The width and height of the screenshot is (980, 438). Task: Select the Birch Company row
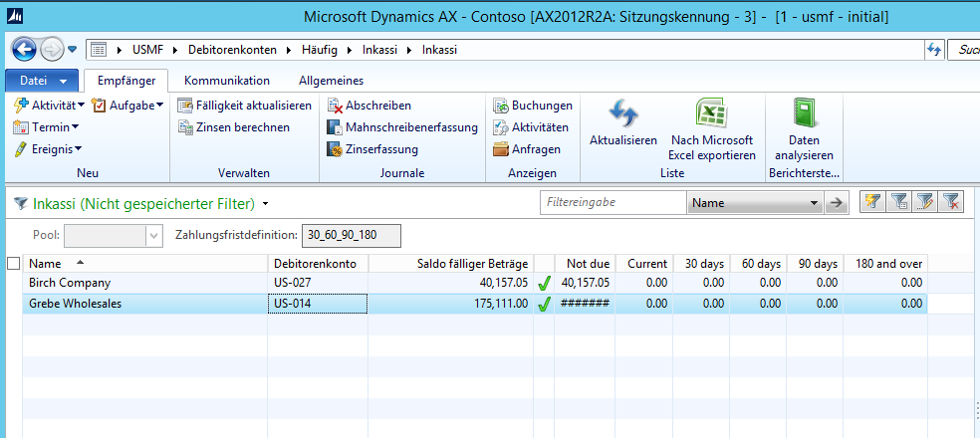tap(70, 283)
